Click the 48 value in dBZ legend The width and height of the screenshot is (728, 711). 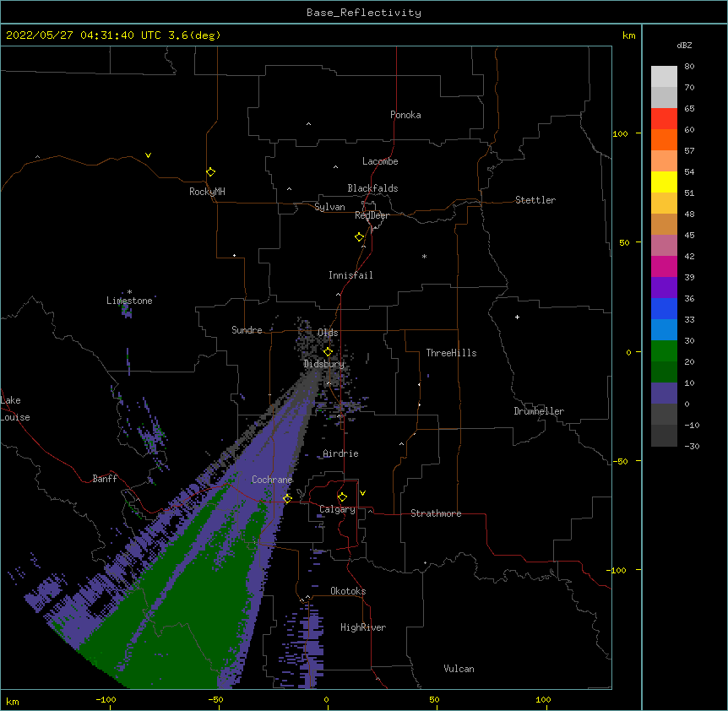[689, 214]
